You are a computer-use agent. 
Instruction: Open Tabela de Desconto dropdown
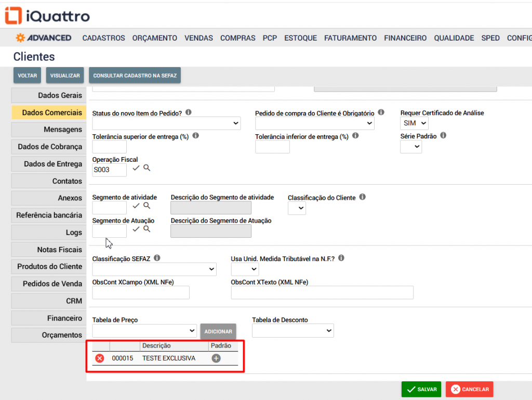(293, 331)
